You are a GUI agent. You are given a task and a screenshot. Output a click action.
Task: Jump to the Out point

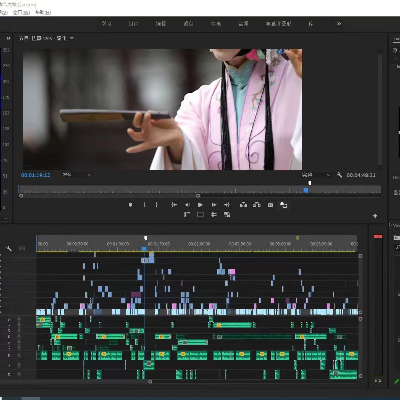227,205
